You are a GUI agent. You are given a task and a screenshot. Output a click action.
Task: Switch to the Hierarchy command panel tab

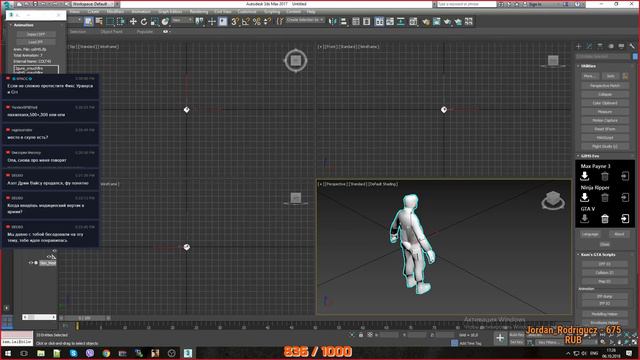[600, 46]
